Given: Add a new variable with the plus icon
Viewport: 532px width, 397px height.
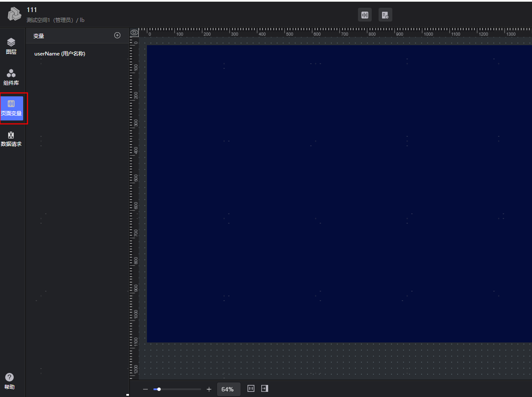Looking at the screenshot, I should (x=117, y=35).
